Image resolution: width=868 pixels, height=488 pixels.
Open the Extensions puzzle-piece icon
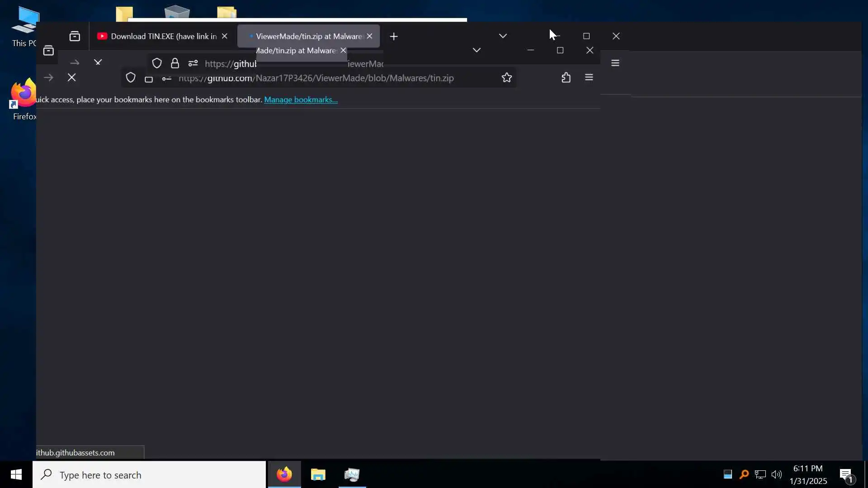click(566, 78)
